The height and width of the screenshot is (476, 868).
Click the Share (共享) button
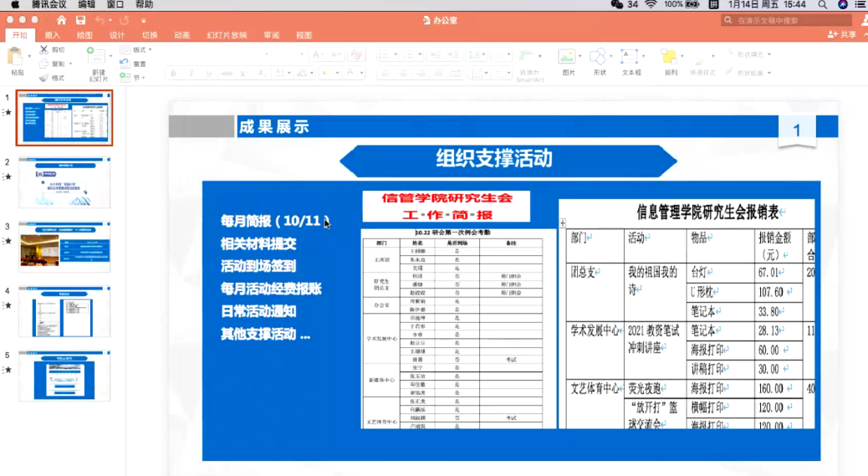click(x=843, y=34)
